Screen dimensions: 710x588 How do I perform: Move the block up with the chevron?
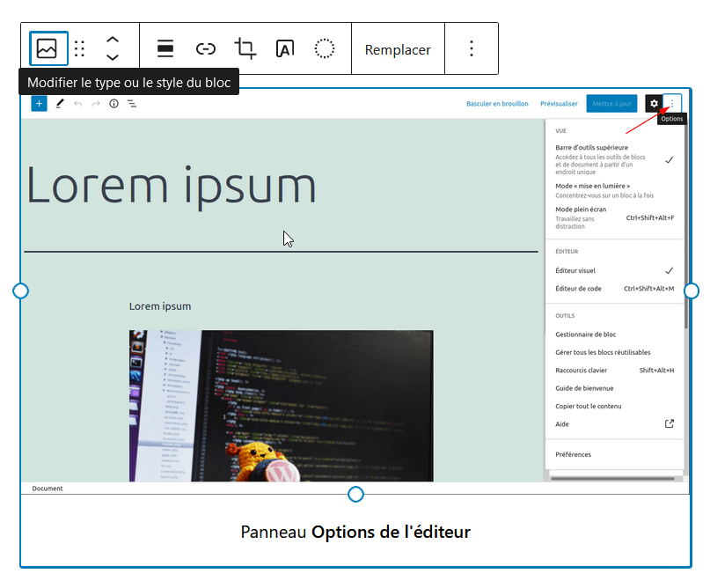[113, 40]
